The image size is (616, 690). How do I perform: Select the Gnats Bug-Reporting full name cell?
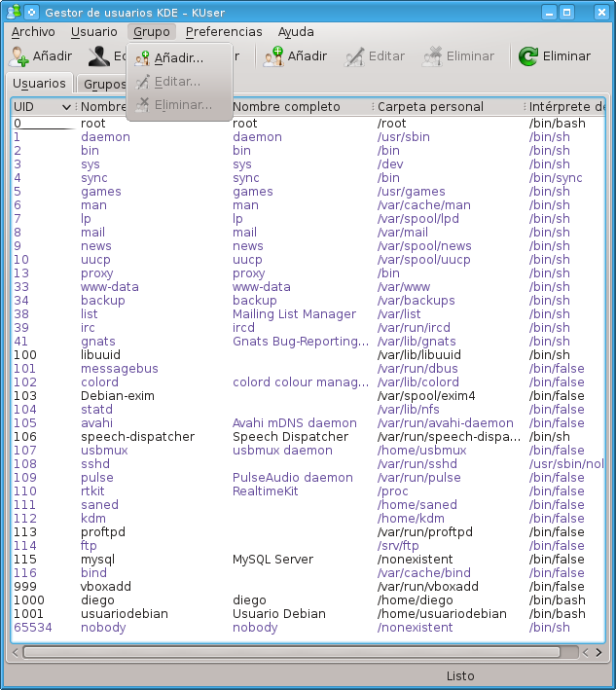pos(301,342)
